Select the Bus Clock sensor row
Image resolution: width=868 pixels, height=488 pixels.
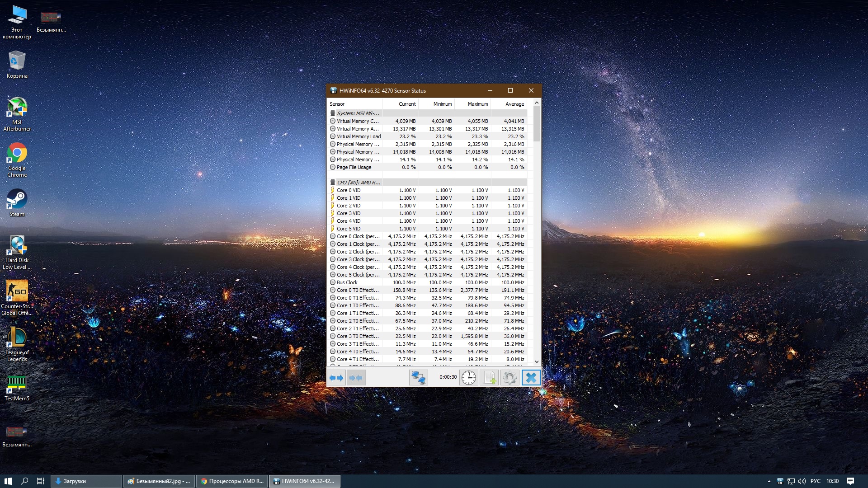coord(347,282)
